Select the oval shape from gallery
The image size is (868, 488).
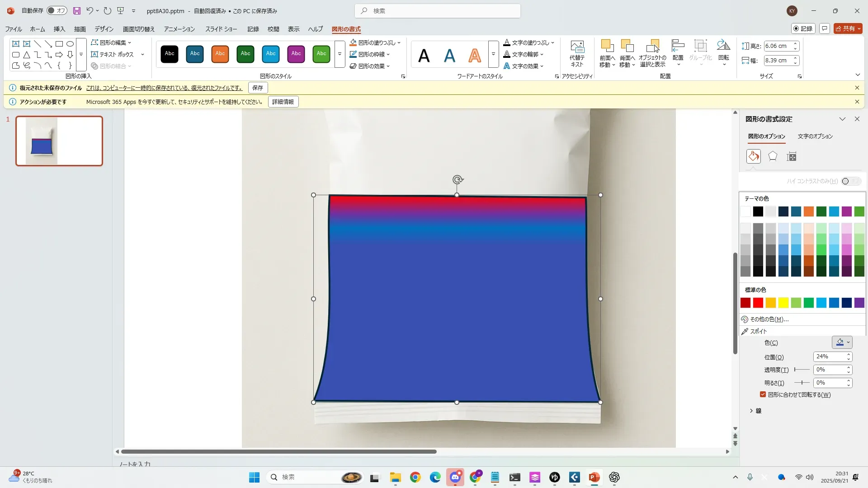(x=70, y=44)
